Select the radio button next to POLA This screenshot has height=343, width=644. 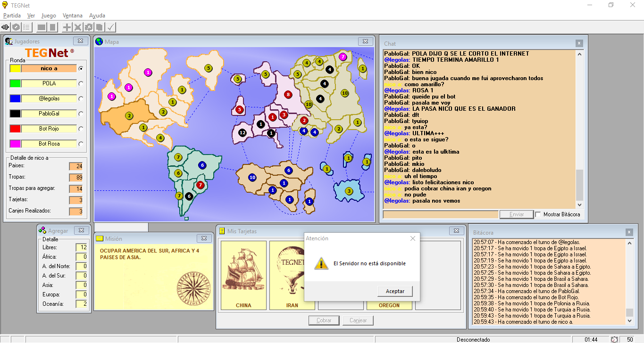pyautogui.click(x=81, y=83)
